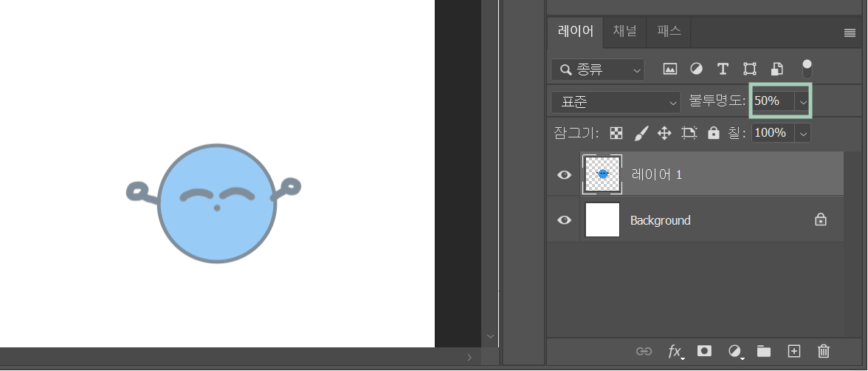Lock artboard nesting icon
Screen dimensions: 868x371
(689, 133)
